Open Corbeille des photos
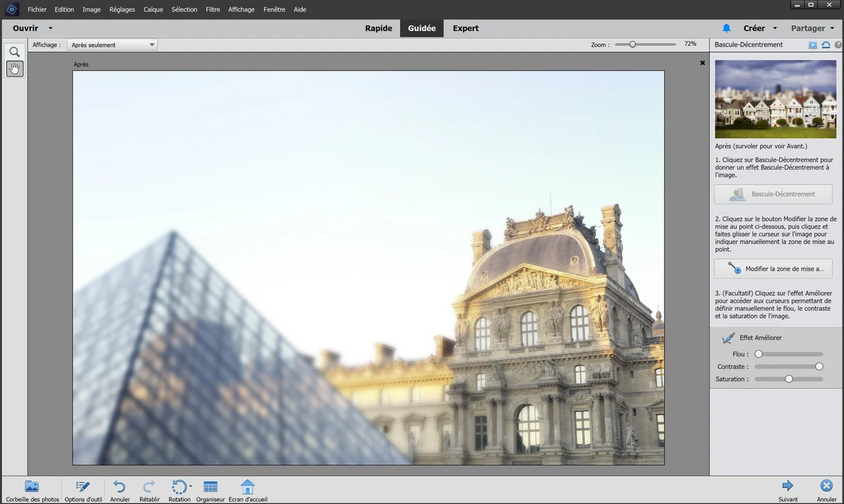The image size is (844, 504). (x=32, y=490)
